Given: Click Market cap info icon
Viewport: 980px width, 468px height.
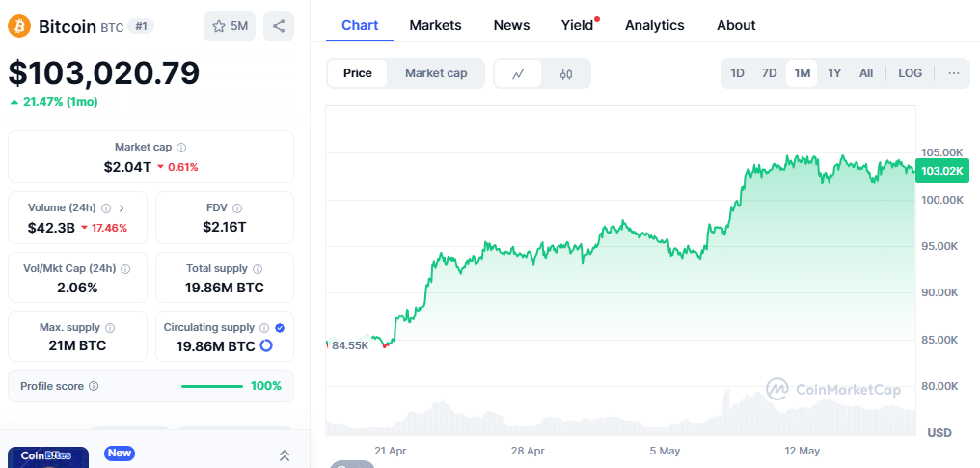Looking at the screenshot, I should click(181, 148).
